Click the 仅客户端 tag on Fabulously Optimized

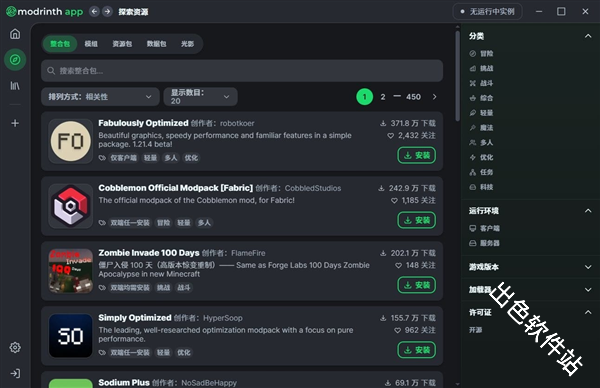(x=123, y=158)
